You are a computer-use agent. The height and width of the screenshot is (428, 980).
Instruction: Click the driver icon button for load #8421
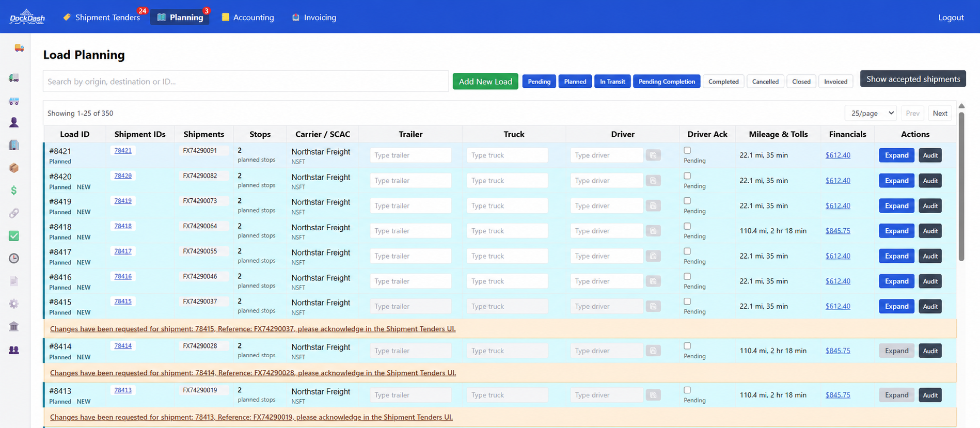653,155
